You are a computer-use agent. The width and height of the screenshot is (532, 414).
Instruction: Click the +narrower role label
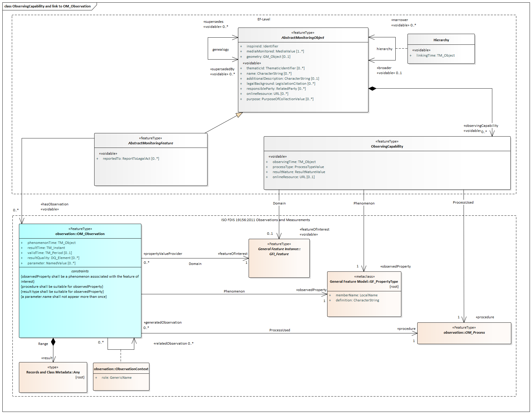pyautogui.click(x=400, y=20)
